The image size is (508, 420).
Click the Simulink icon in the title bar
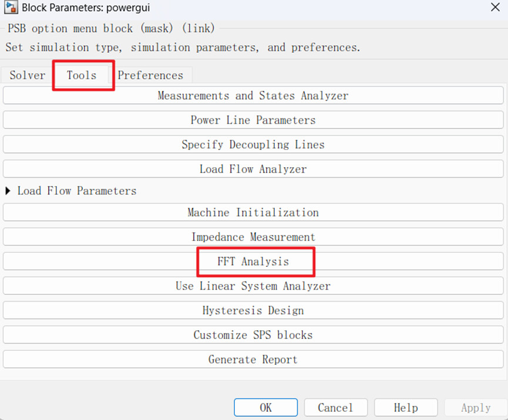pyautogui.click(x=11, y=9)
